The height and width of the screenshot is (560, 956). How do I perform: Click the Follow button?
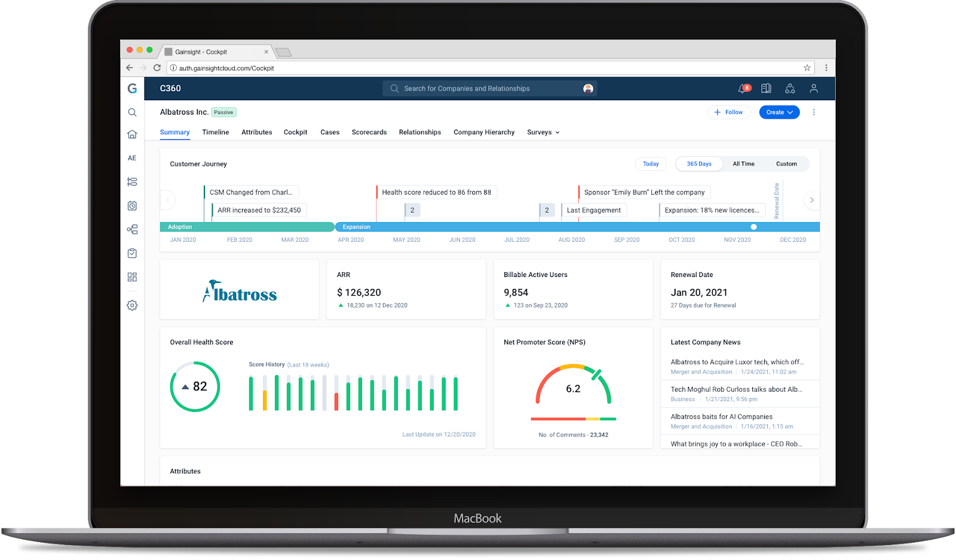click(x=729, y=112)
